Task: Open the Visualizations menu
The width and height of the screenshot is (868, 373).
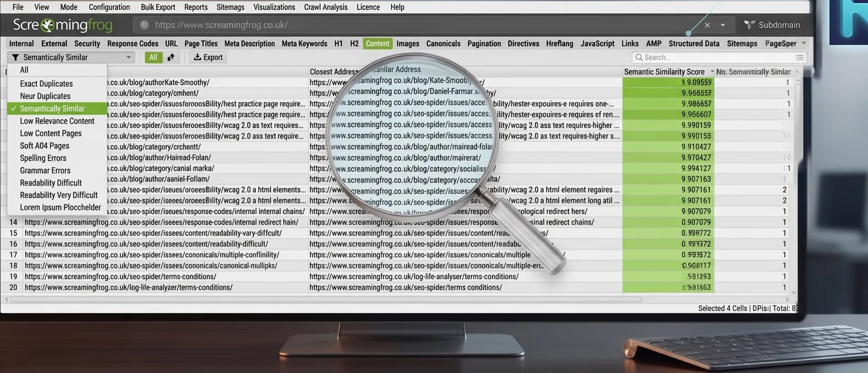Action: (274, 7)
